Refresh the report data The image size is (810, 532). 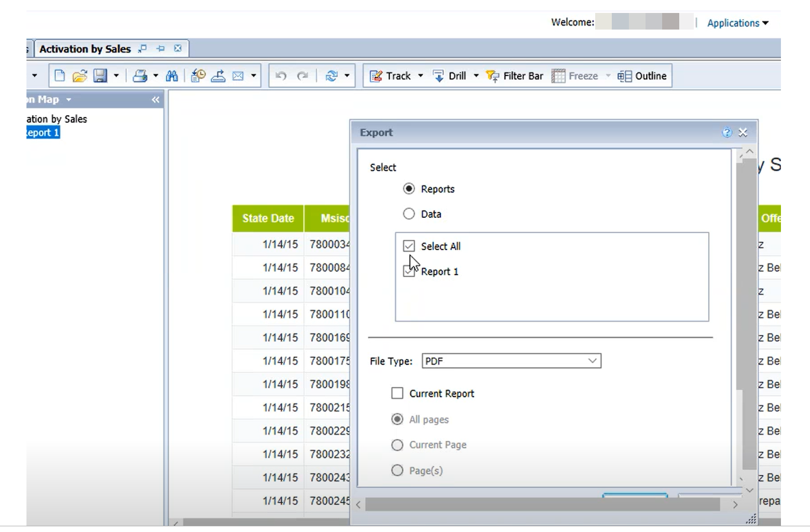[x=332, y=76]
